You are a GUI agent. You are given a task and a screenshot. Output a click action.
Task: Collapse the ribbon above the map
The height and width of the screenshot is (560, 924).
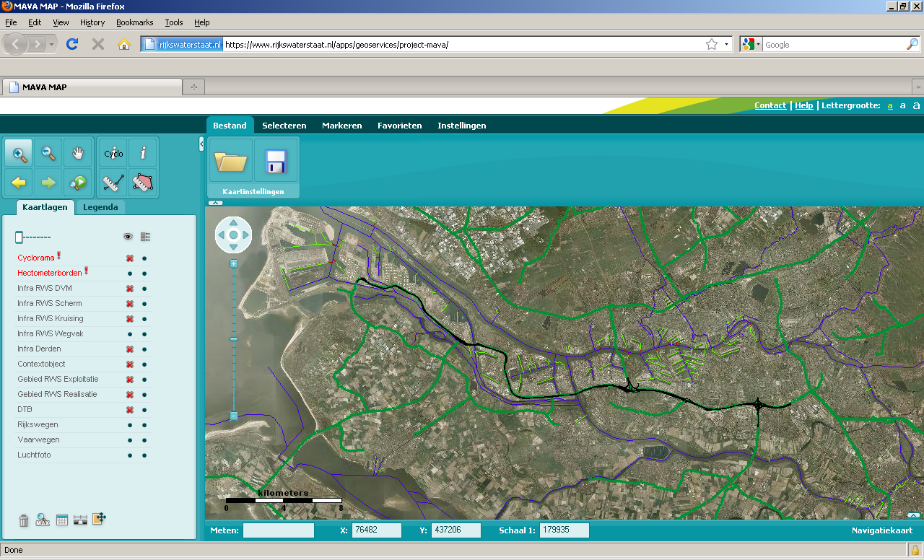(215, 203)
